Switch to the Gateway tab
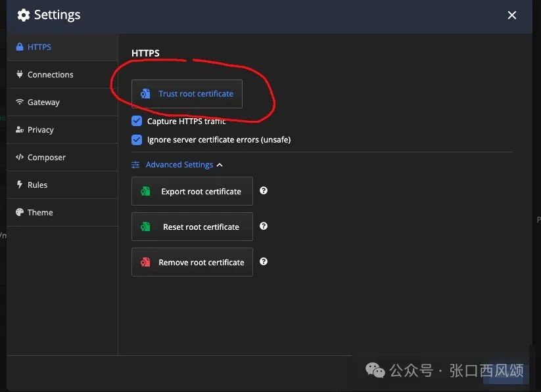Viewport: 541px width, 392px height. pos(43,102)
